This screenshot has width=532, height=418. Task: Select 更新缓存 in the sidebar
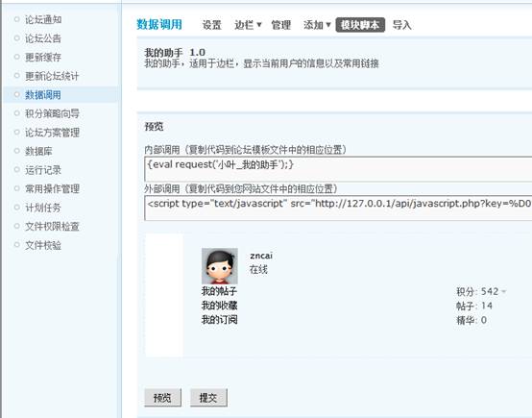click(43, 57)
